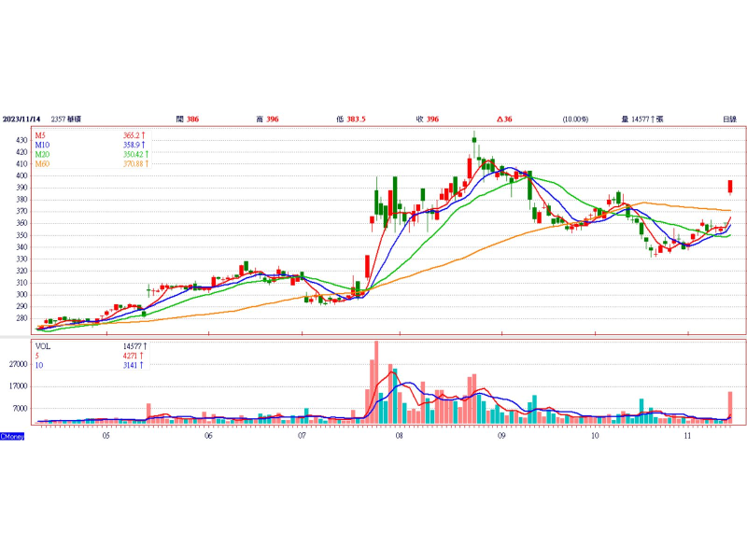The height and width of the screenshot is (560, 747).
Task: Click the 08 month marker on axis
Action: pyautogui.click(x=400, y=435)
